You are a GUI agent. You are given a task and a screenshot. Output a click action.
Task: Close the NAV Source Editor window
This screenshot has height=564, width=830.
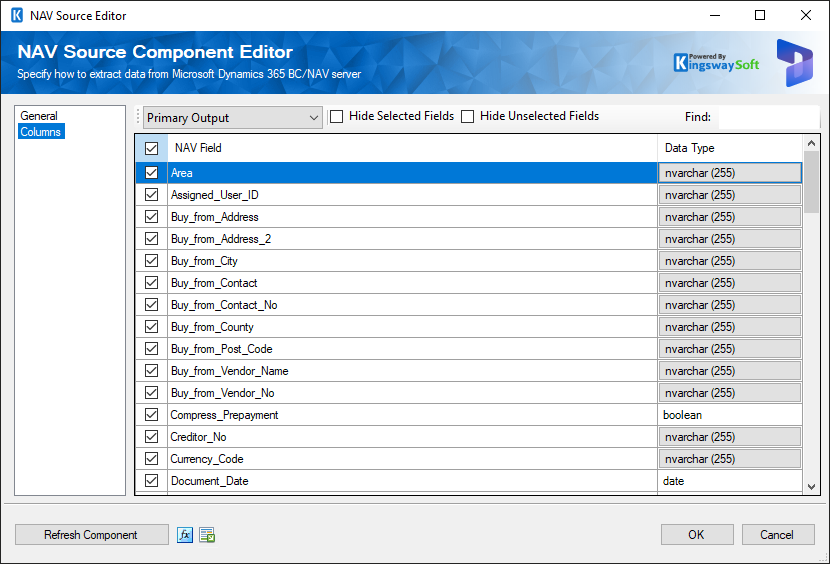pos(806,15)
